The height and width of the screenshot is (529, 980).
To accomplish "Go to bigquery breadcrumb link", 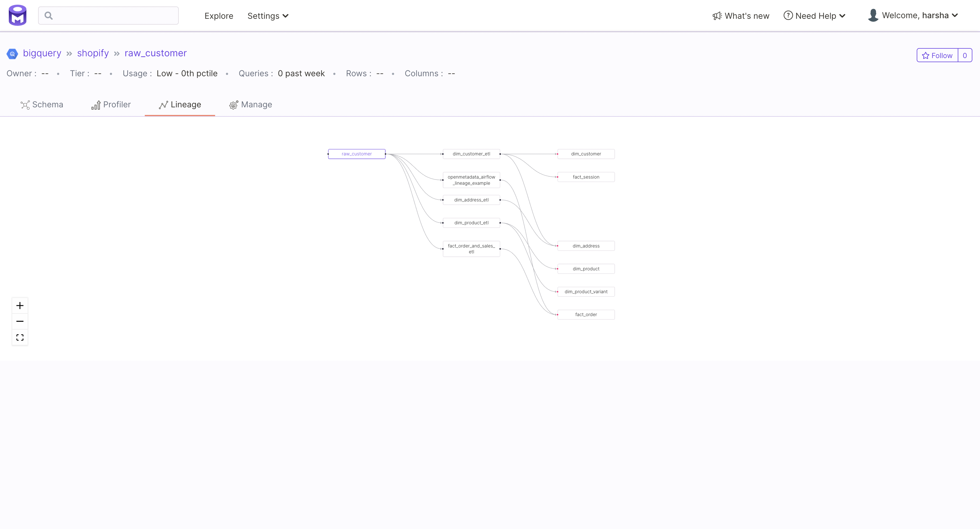I will pyautogui.click(x=42, y=53).
